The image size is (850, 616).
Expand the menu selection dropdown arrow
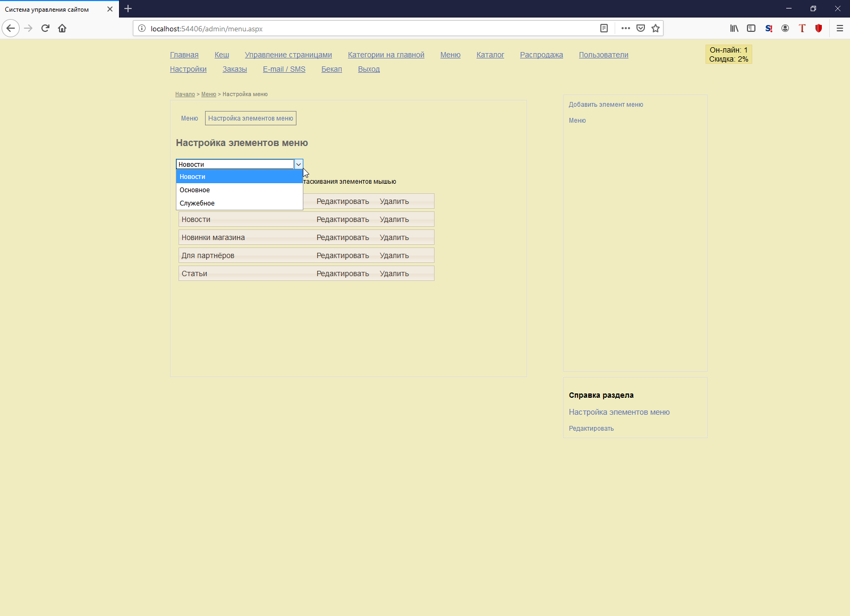[299, 164]
